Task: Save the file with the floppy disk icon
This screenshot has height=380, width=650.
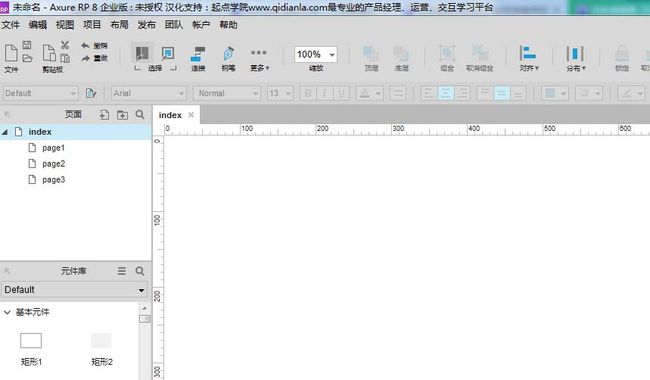Action: pos(27,45)
